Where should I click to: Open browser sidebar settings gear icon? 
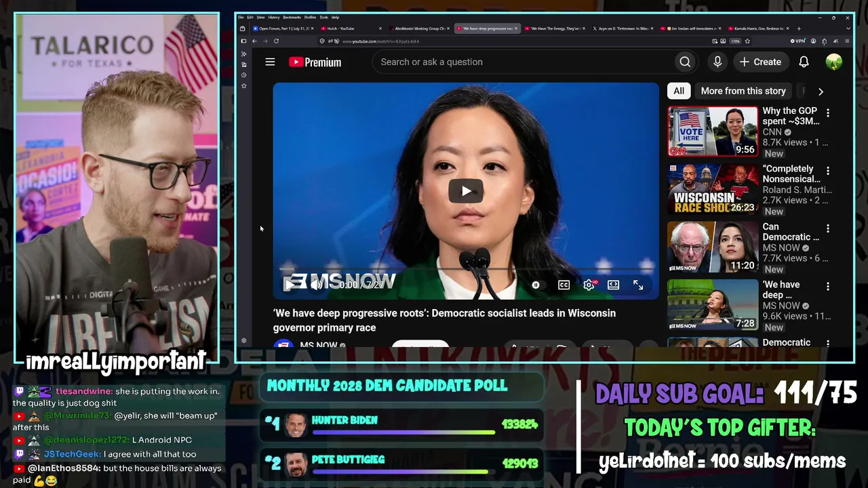(x=244, y=340)
